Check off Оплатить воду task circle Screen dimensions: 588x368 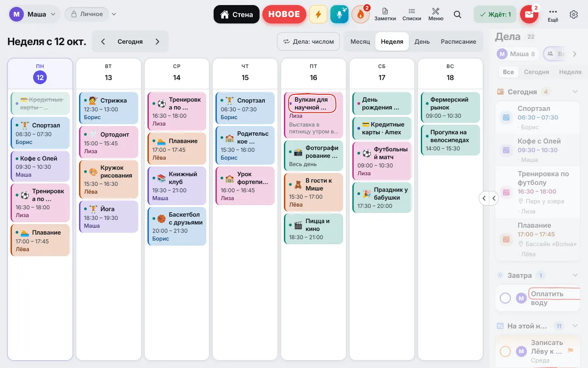coord(505,298)
